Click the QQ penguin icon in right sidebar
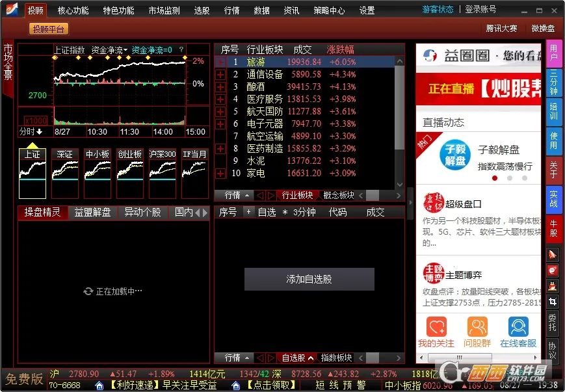The width and height of the screenshot is (565, 392). tap(553, 285)
